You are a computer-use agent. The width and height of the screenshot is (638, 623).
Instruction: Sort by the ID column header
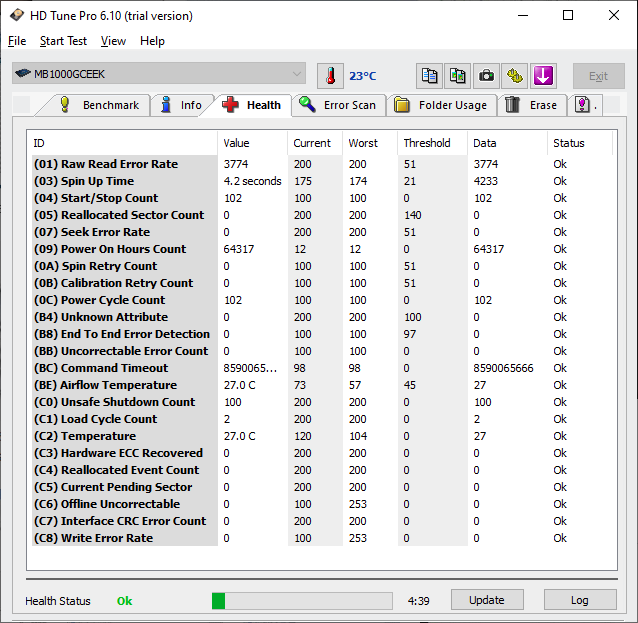click(x=124, y=143)
